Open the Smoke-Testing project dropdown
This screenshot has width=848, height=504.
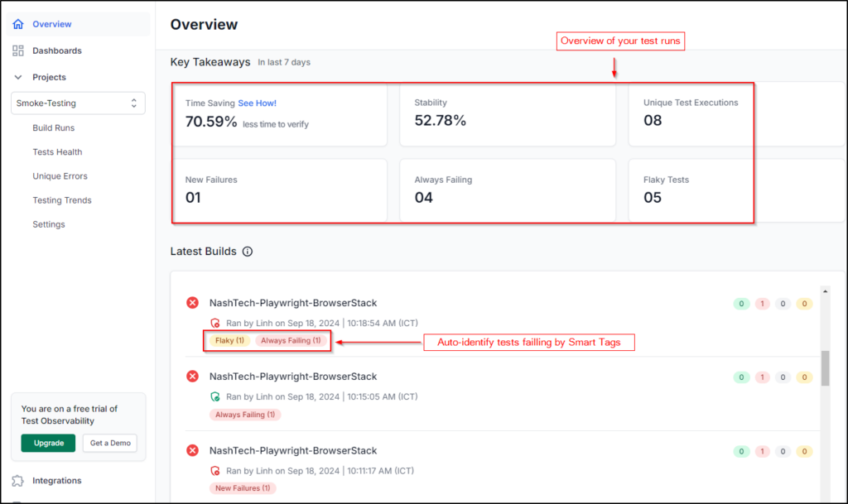tap(79, 103)
